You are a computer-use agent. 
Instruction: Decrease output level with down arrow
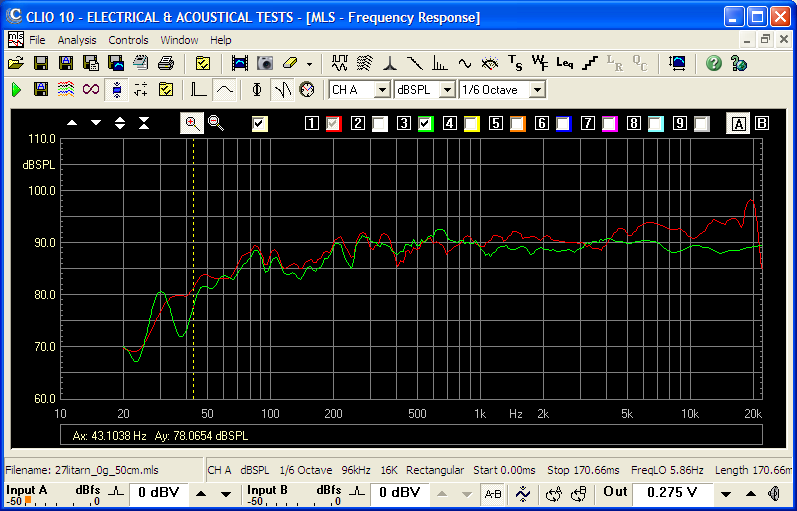(x=726, y=494)
